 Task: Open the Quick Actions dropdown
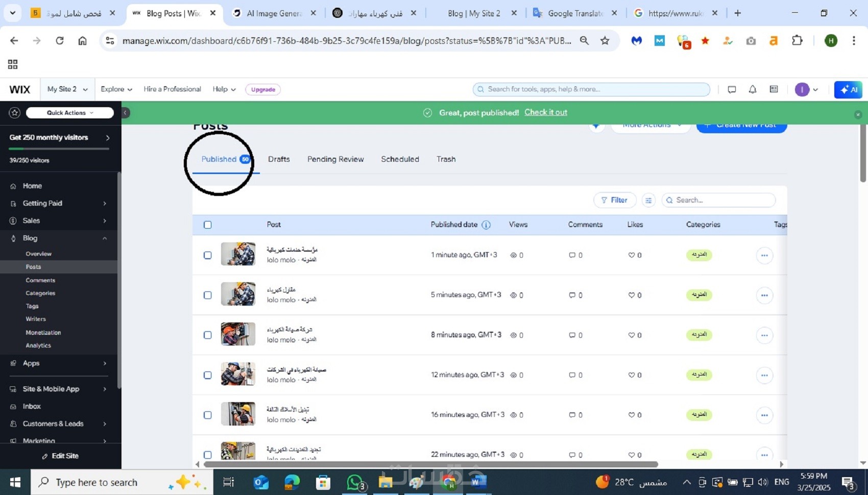click(x=70, y=113)
